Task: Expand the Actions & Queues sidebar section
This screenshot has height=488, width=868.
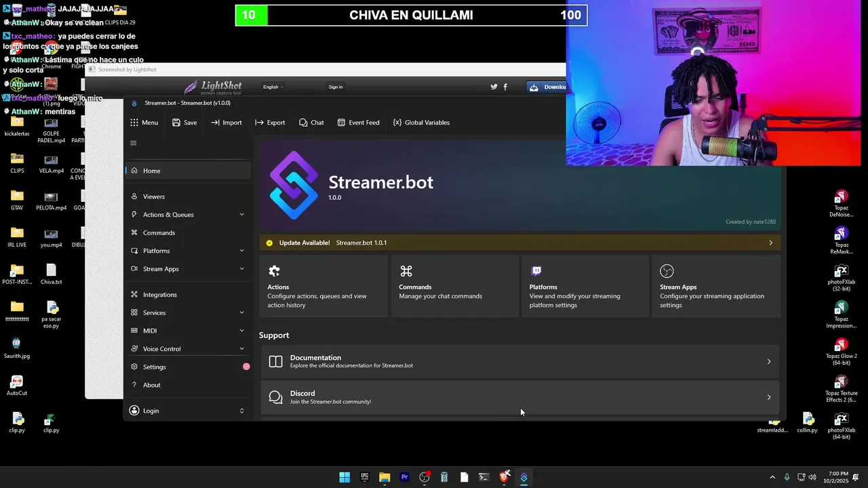Action: [x=242, y=215]
